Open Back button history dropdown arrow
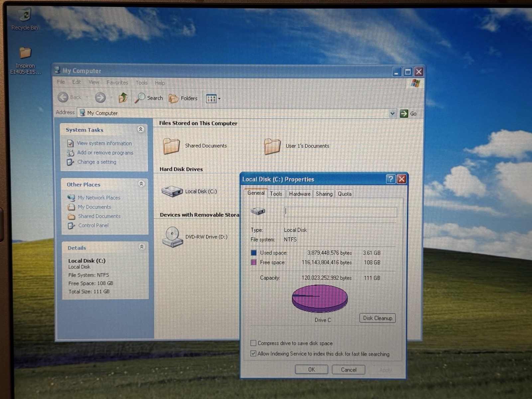The width and height of the screenshot is (532, 399). click(87, 97)
